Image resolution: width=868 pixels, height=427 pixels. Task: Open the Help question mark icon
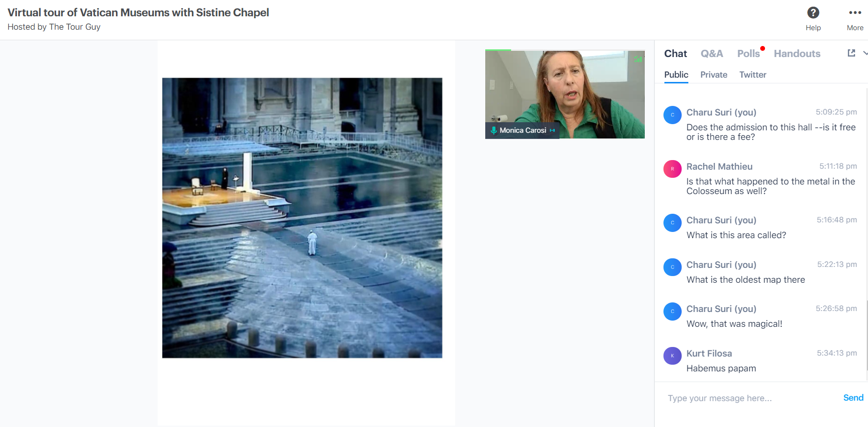[x=813, y=13]
